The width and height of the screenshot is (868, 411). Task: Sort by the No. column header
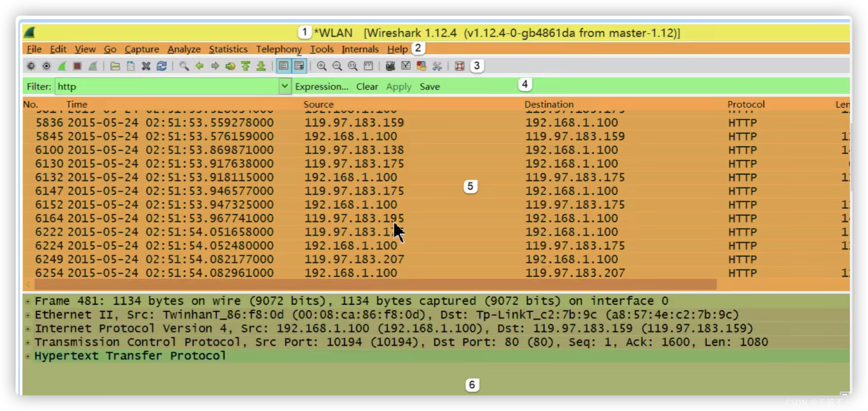pos(30,104)
